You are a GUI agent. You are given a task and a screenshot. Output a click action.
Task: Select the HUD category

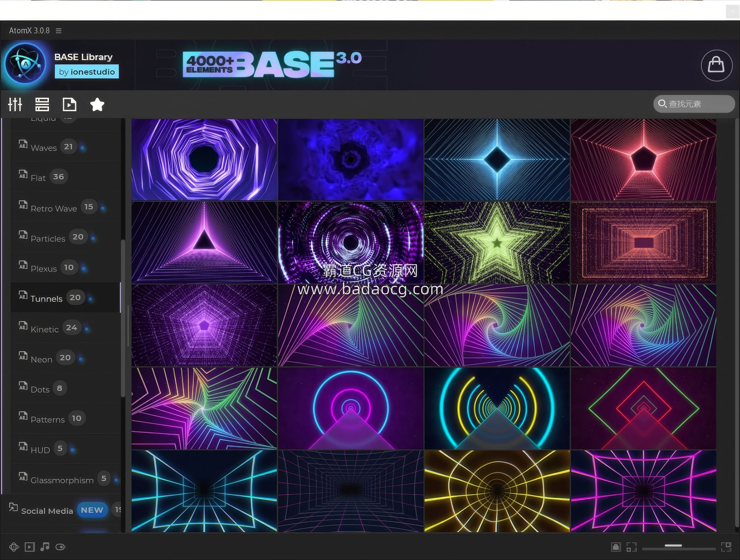coord(66,448)
